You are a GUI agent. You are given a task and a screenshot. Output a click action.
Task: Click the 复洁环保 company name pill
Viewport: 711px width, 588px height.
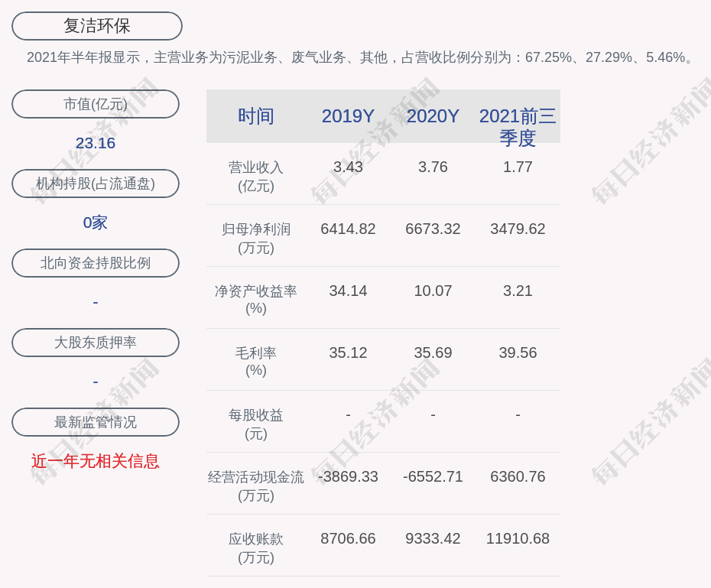pyautogui.click(x=96, y=26)
